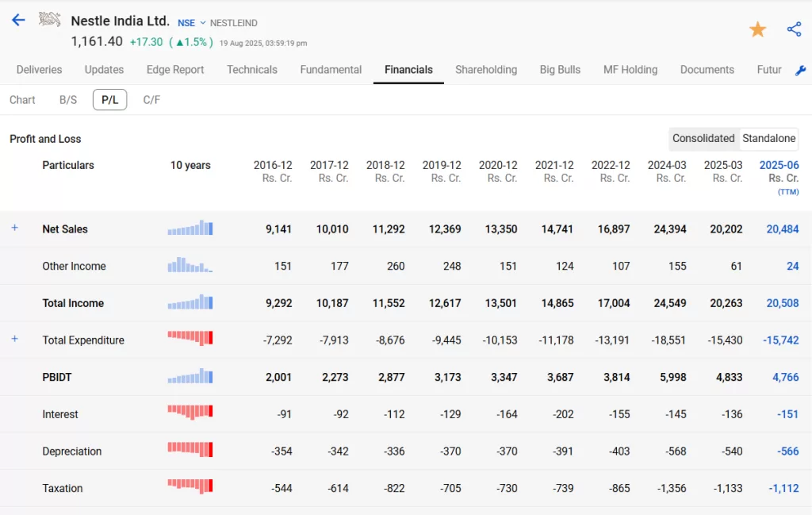
Task: Click the 2016-12 column header
Action: (273, 171)
